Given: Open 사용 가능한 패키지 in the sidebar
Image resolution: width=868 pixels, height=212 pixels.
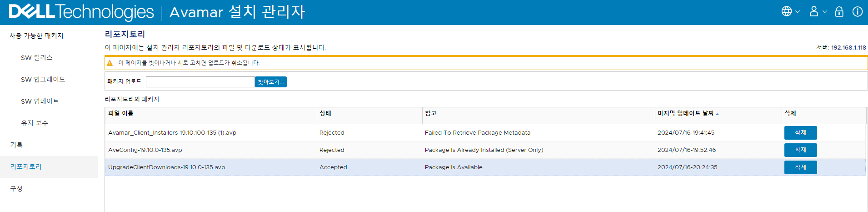Looking at the screenshot, I should (36, 35).
